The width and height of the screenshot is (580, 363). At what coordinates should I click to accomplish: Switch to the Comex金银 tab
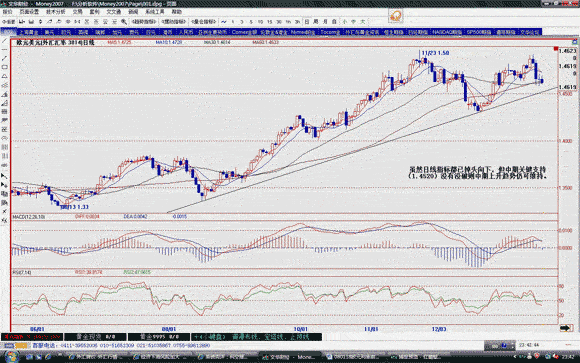tap(244, 32)
